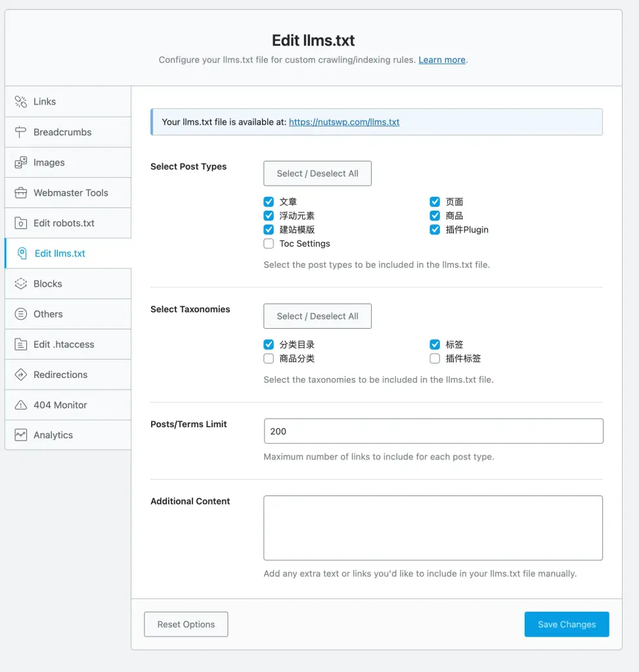This screenshot has height=672, width=639.
Task: Open the nutswp.com/llms.txt link
Action: (344, 122)
